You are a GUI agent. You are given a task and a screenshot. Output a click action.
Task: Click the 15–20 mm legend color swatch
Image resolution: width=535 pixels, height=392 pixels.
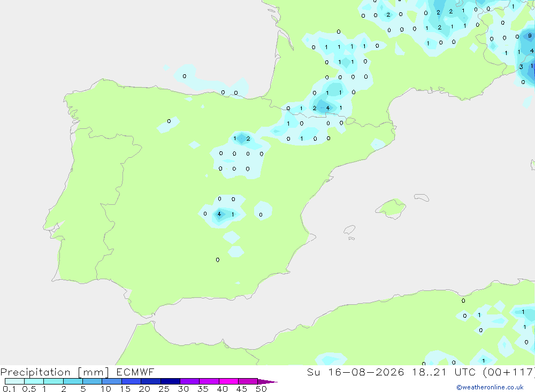132,381
